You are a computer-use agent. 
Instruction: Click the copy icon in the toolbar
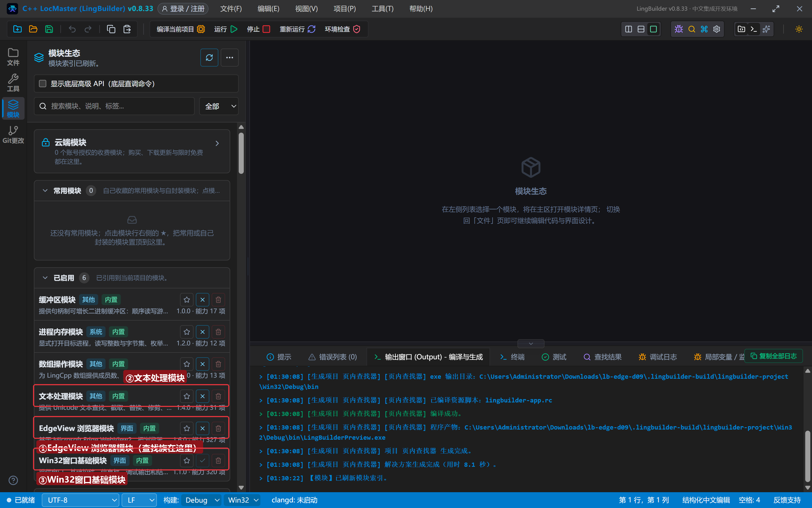coord(111,29)
